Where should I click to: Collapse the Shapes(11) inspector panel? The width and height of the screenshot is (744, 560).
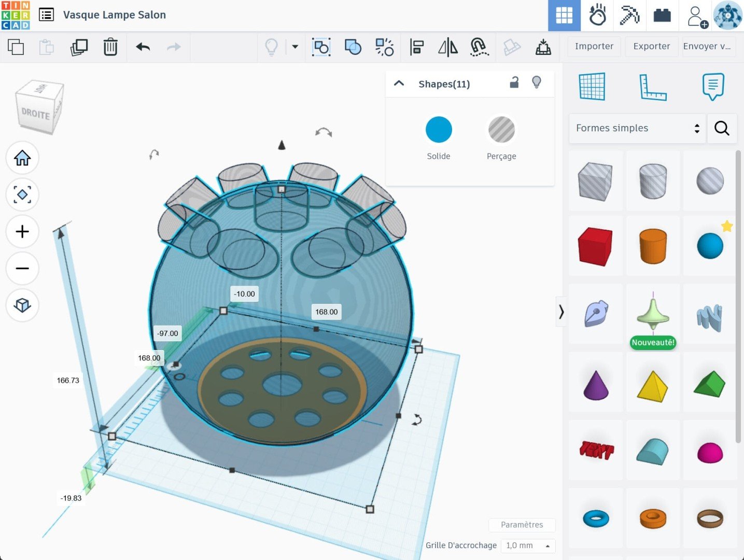tap(399, 83)
